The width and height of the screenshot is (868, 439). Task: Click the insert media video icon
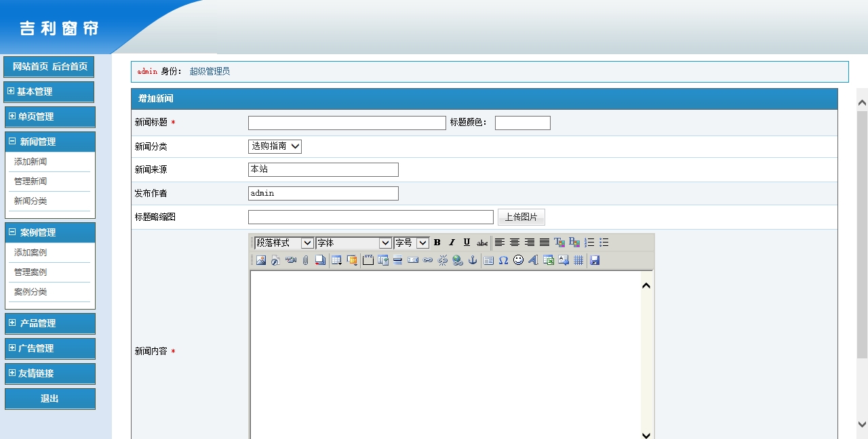pos(291,260)
